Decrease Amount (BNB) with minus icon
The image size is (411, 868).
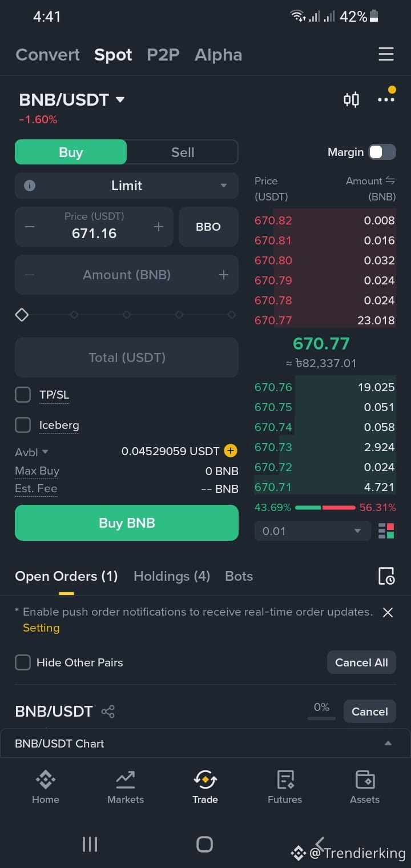30,275
